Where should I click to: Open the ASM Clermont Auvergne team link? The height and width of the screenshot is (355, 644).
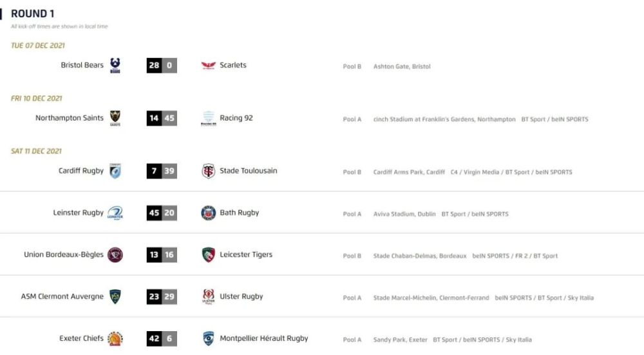pyautogui.click(x=62, y=296)
